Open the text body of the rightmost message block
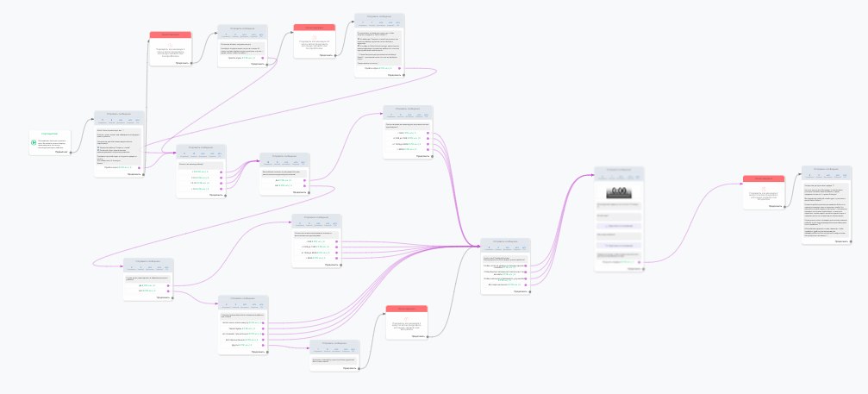Screen dimensions: 868x394 click(826, 211)
